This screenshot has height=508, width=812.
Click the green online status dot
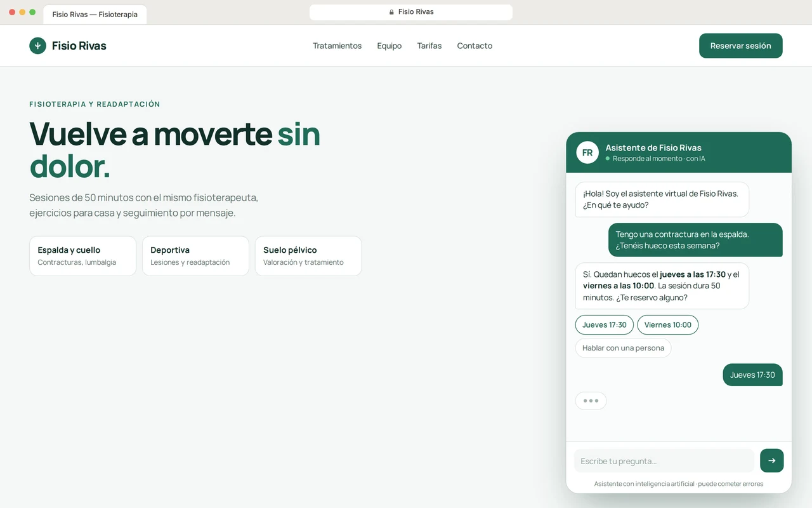click(x=608, y=159)
